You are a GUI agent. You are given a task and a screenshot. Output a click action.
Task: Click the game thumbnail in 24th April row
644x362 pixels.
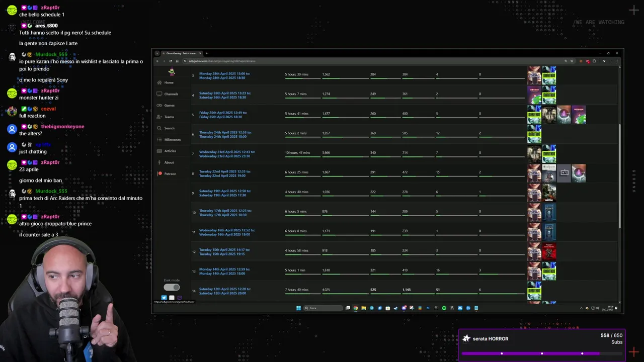click(534, 134)
